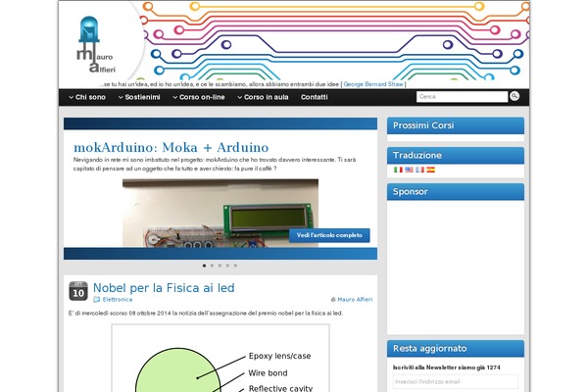Select the Spanish flag translation
Screen dimensions: 588x392
pos(431,170)
